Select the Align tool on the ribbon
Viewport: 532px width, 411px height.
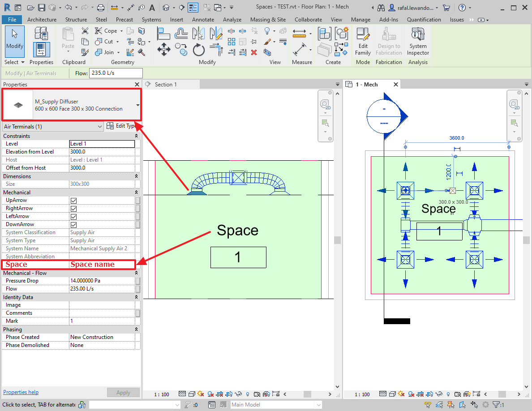coord(164,33)
